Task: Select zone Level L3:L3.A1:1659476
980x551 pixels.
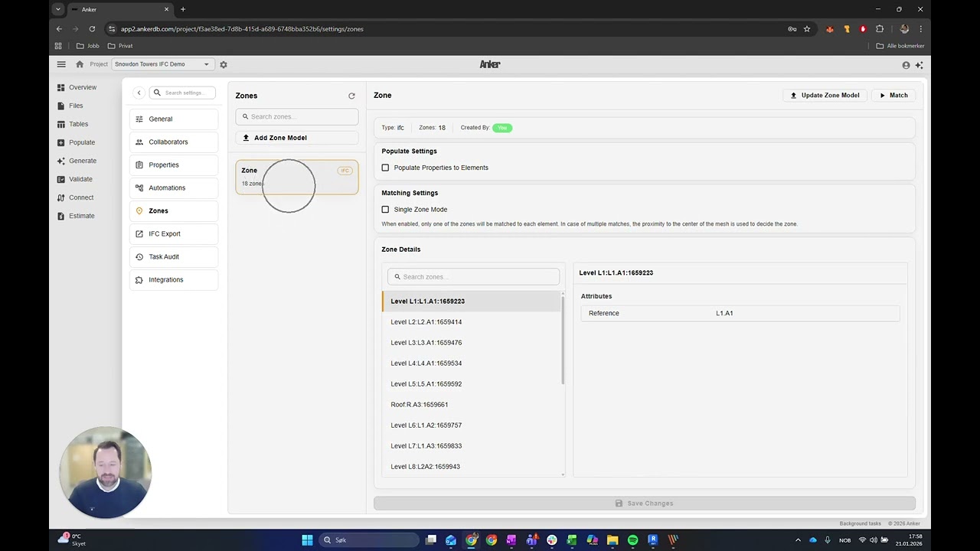Action: 471,343
